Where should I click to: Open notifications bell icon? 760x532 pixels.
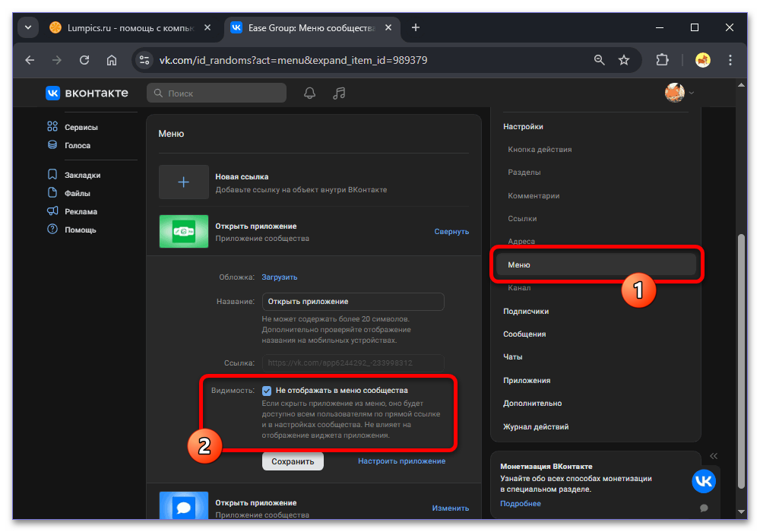310,93
